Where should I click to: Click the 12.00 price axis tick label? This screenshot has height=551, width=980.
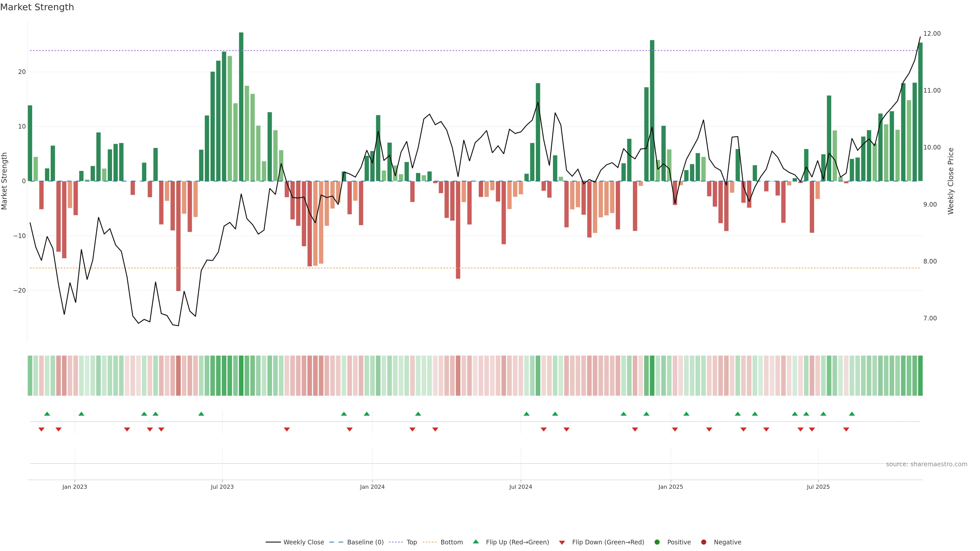pos(932,33)
